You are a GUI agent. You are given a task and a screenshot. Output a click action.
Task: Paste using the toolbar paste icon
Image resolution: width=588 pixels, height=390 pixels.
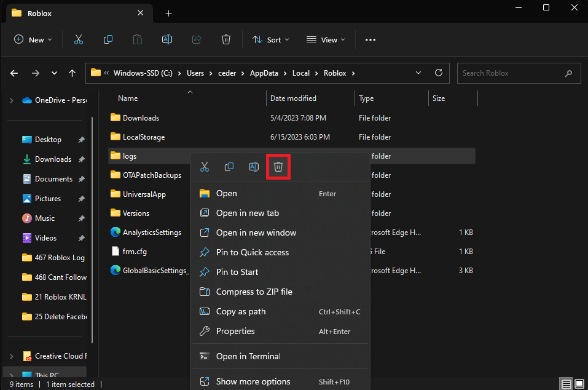click(137, 39)
